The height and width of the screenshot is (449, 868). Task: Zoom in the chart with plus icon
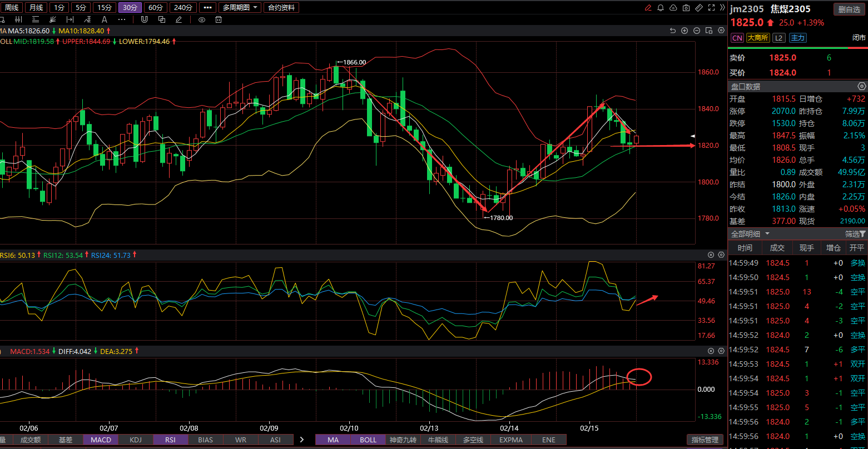click(685, 31)
